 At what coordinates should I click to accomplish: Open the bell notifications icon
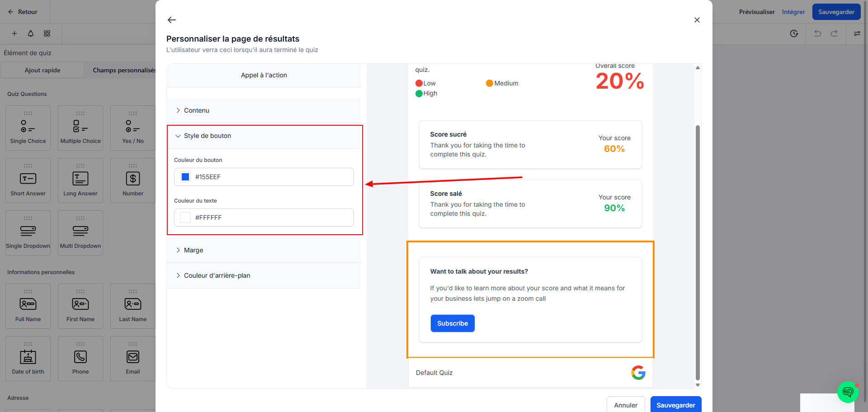31,33
